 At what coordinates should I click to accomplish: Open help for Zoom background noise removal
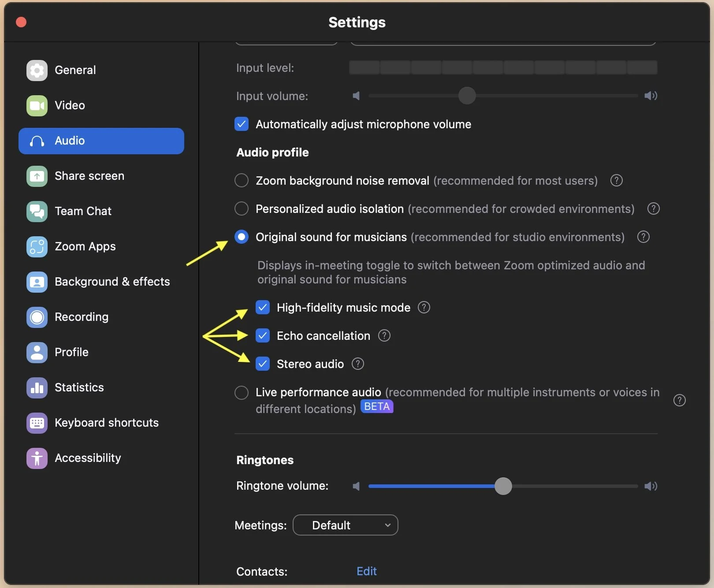click(x=617, y=180)
